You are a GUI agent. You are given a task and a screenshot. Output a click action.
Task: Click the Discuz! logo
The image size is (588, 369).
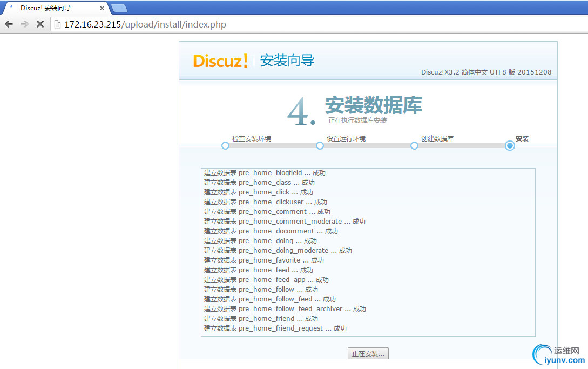[x=220, y=61]
